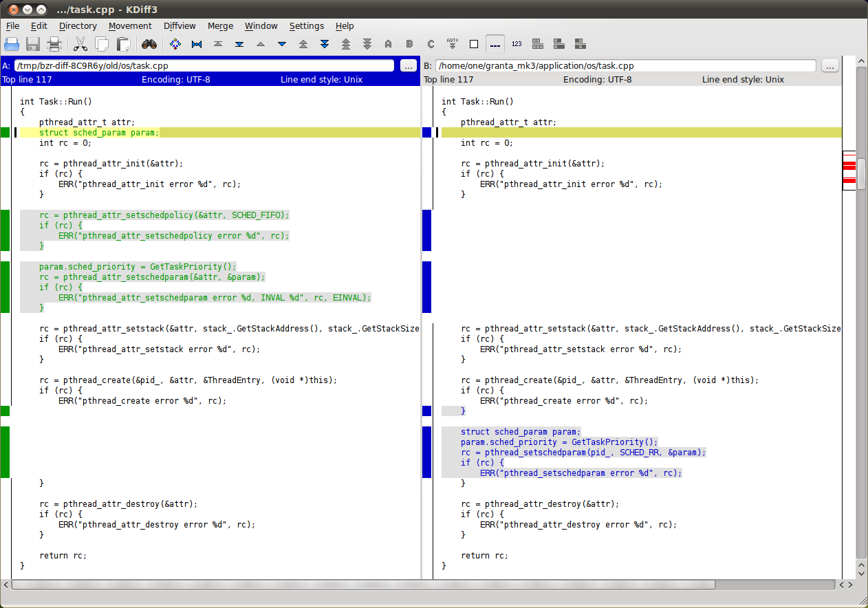This screenshot has width=868, height=608.
Task: Toggle white space display with the dashes icon
Action: [495, 43]
